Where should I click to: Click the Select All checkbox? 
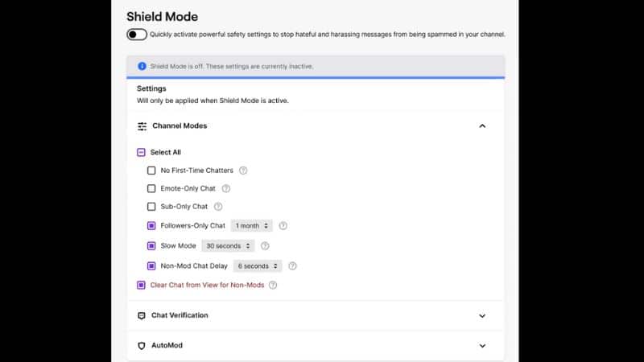(141, 152)
